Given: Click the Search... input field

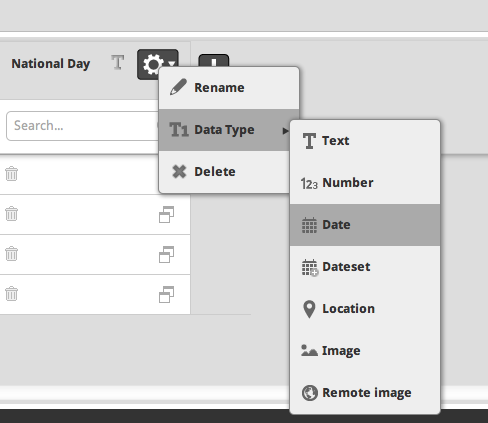Looking at the screenshot, I should coord(82,126).
